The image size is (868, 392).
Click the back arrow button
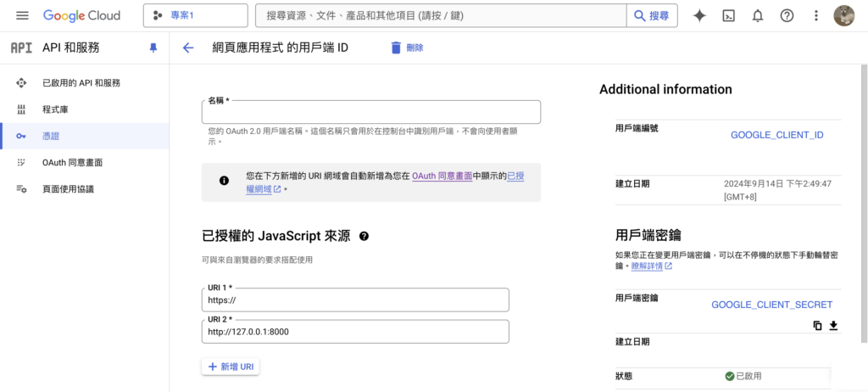pos(188,48)
